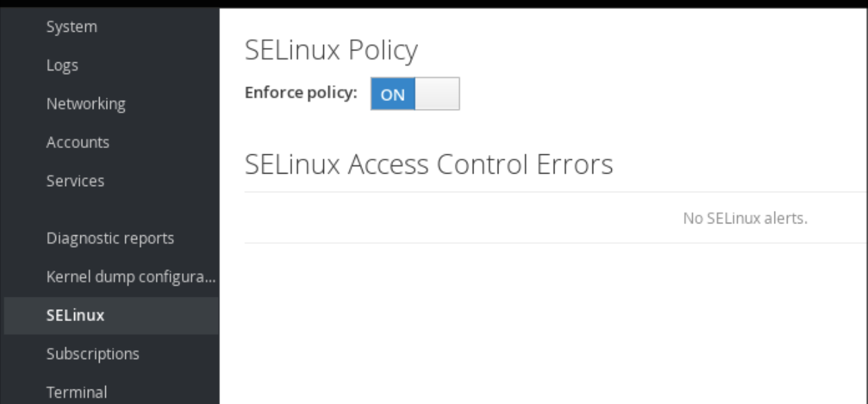Open Diagnostic reports from sidebar

[110, 239]
